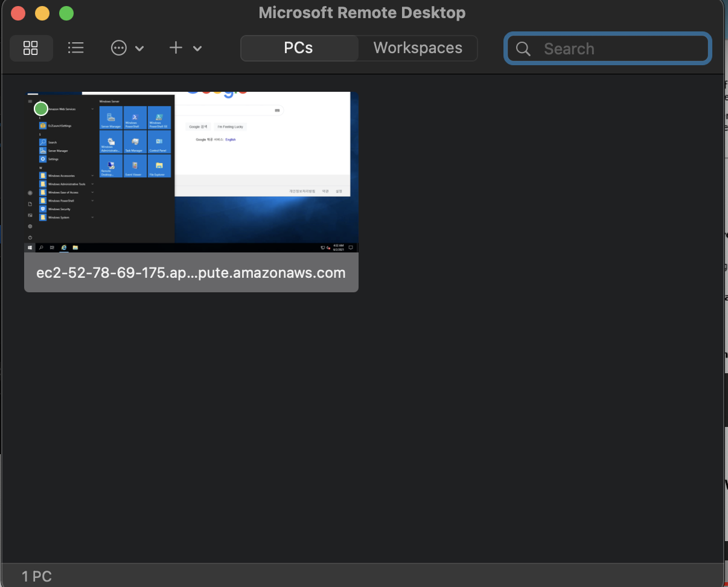Switch to the Workspaces tab

pos(418,48)
